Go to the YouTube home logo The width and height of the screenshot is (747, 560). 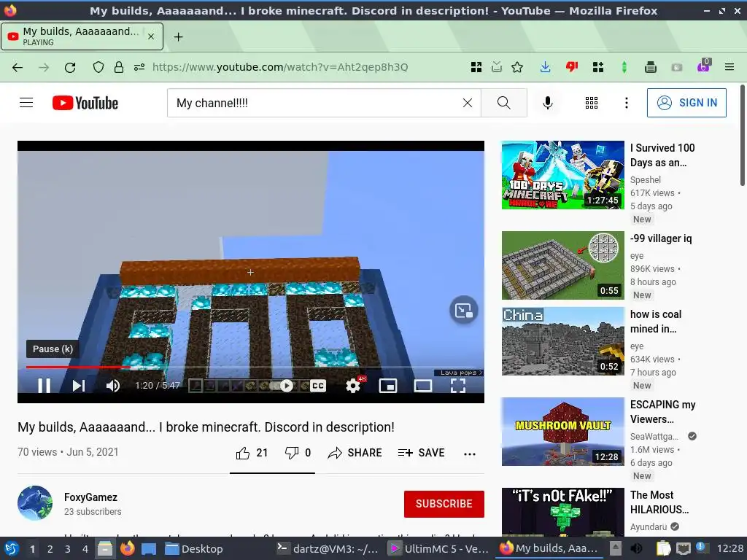(85, 103)
